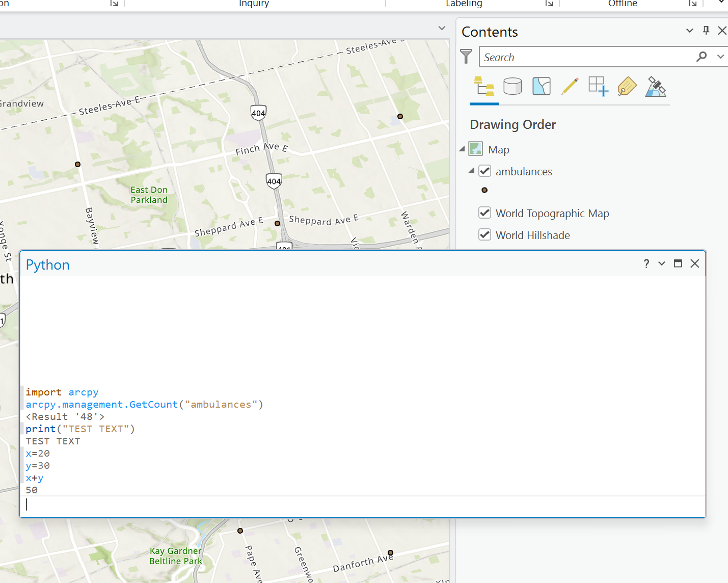
Task: Pin the Contents pane with auto-hide
Action: 706,31
